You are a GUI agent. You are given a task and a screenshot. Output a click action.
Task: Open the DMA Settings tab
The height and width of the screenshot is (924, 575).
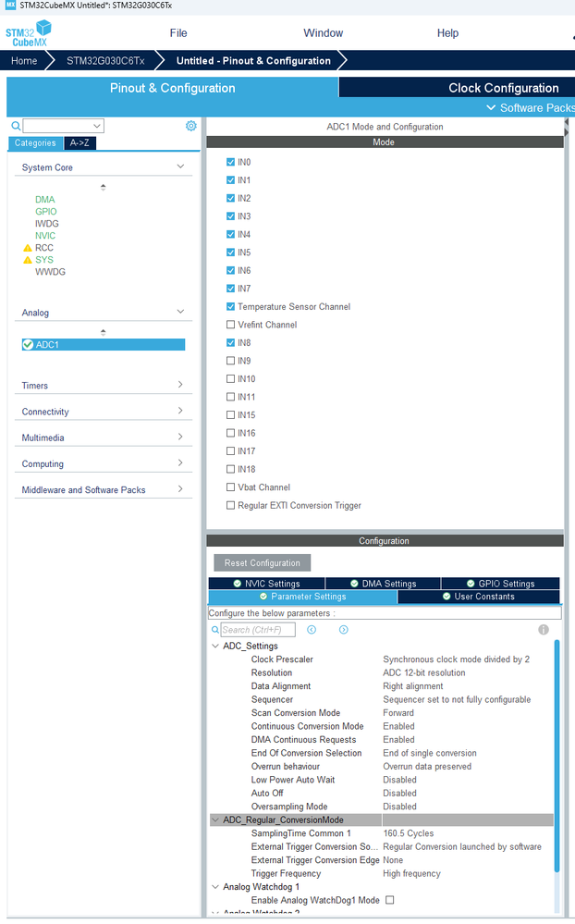383,584
